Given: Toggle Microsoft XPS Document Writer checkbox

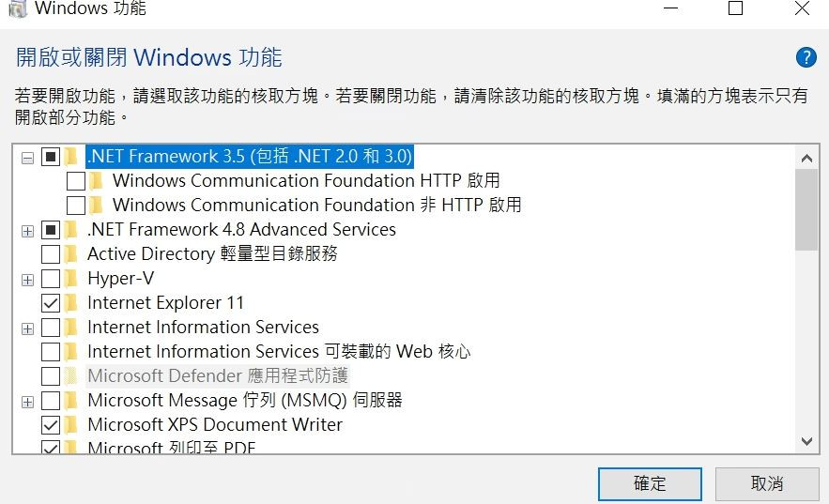Looking at the screenshot, I should 51,425.
